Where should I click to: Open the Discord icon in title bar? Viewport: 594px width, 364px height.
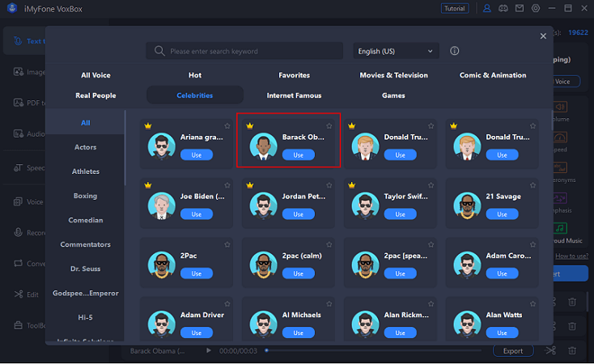[503, 8]
